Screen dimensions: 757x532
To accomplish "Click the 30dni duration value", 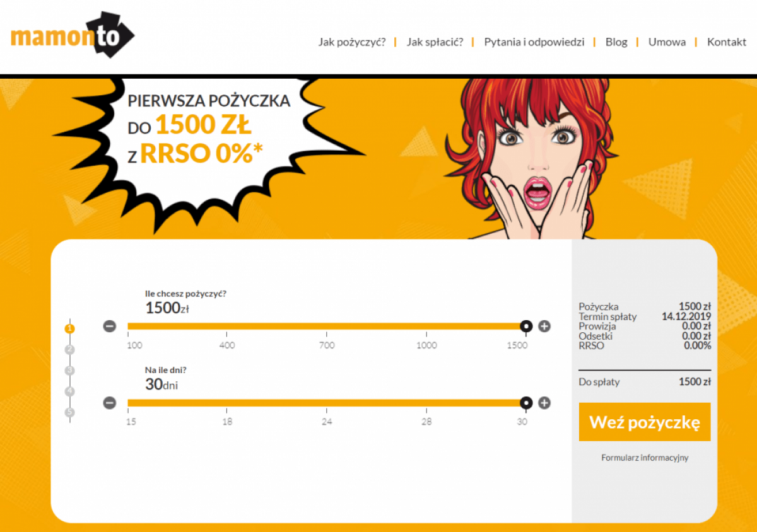I will (x=161, y=384).
